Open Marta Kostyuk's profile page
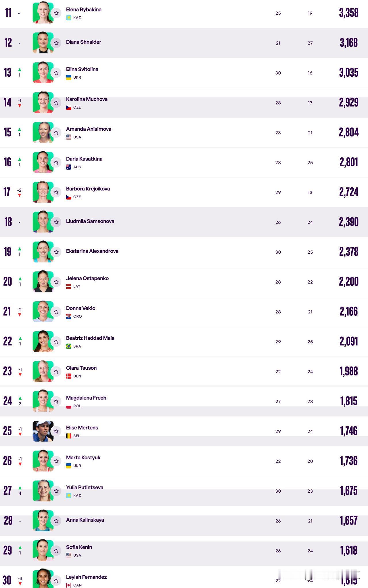368x588 pixels. tap(83, 458)
